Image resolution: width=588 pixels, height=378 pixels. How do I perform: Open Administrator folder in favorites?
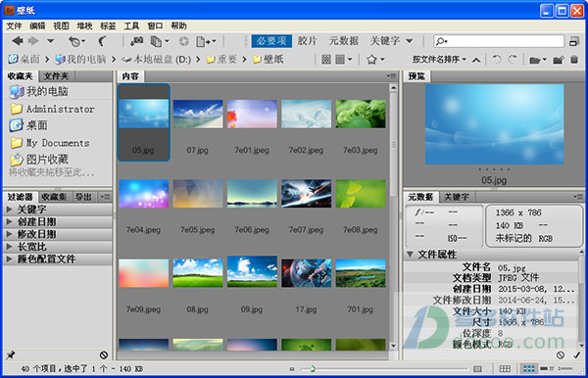click(x=53, y=109)
